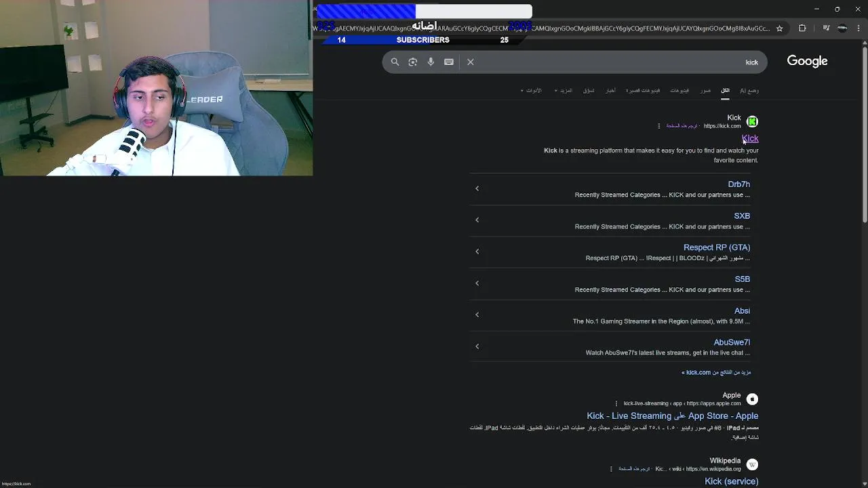Screen dimensions: 868x488
Task: Click "Kick is a streaming platform" snippet text
Action: click(651, 155)
